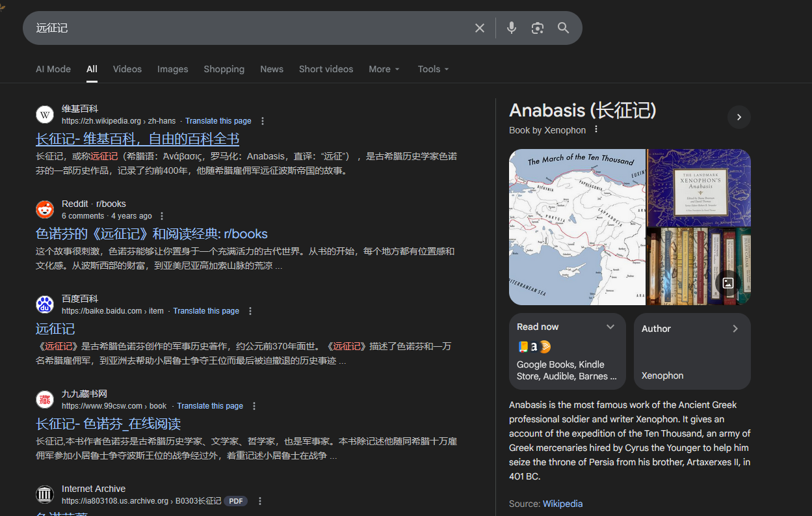
Task: Clear the search box with the X icon
Action: 480,28
